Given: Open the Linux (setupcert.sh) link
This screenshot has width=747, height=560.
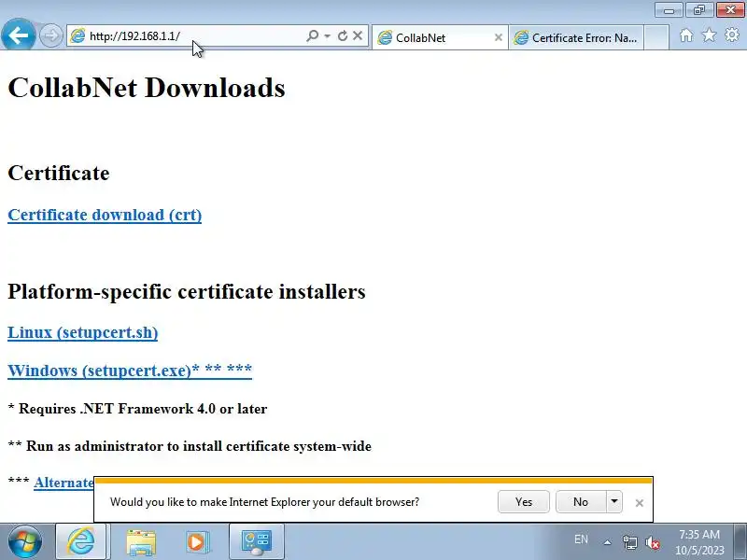Looking at the screenshot, I should coord(83,332).
